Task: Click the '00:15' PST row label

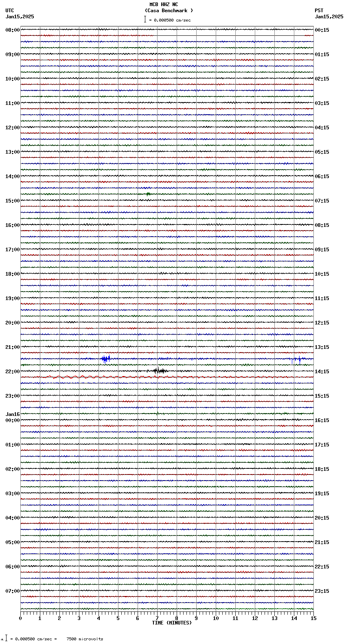Action: click(322, 30)
